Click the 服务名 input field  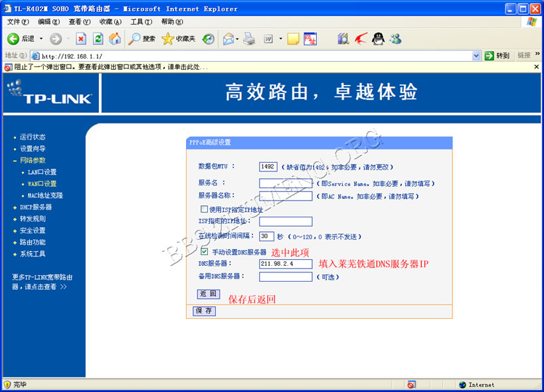(286, 183)
